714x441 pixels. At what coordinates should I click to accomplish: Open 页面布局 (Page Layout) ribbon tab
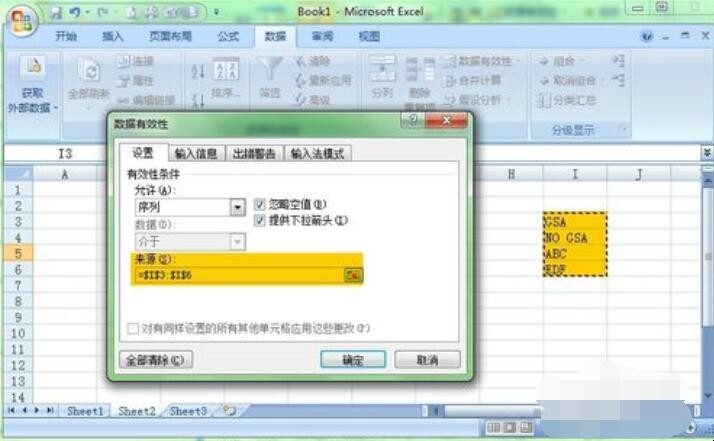(170, 36)
